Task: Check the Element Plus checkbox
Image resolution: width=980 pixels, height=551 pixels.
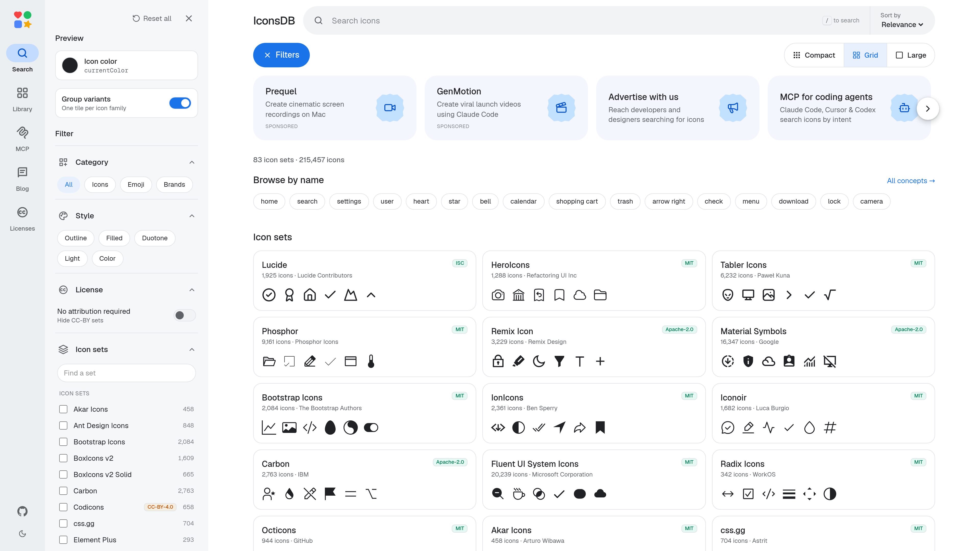Action: point(63,540)
